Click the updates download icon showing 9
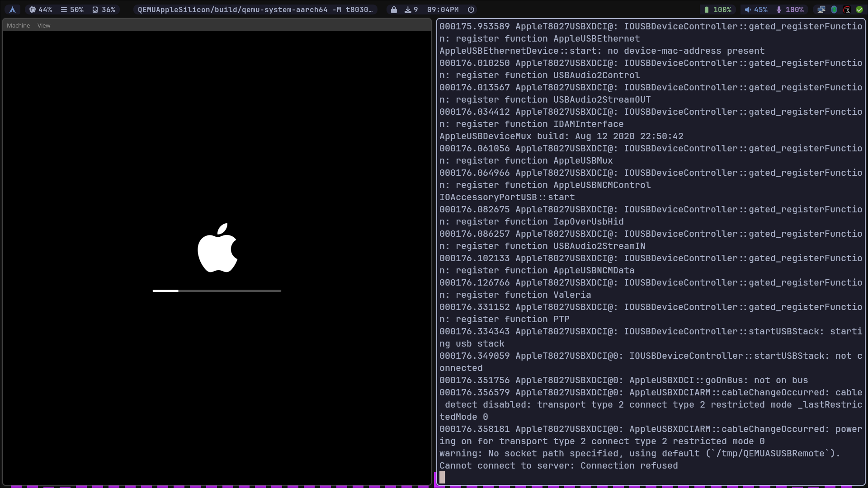This screenshot has height=488, width=868. pos(408,9)
